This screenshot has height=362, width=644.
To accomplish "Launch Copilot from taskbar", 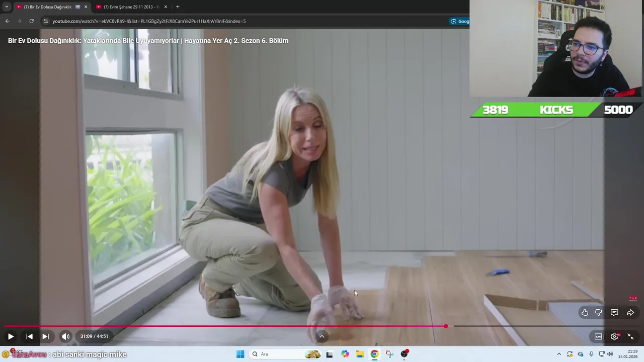I will [345, 354].
